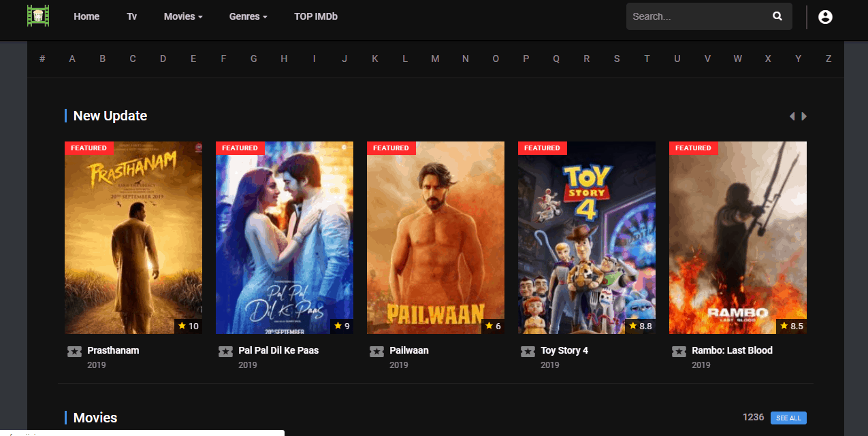Filter titles starting with letter E
868x436 pixels.
[x=193, y=58]
